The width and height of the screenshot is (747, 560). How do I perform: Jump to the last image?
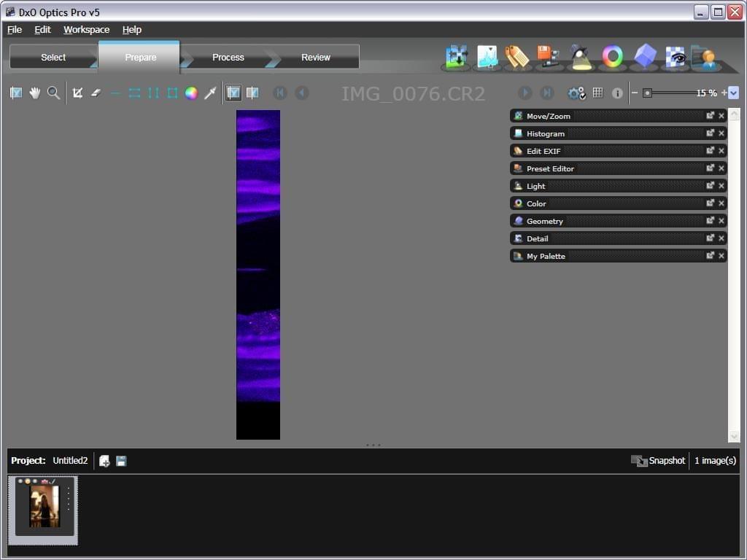click(547, 93)
